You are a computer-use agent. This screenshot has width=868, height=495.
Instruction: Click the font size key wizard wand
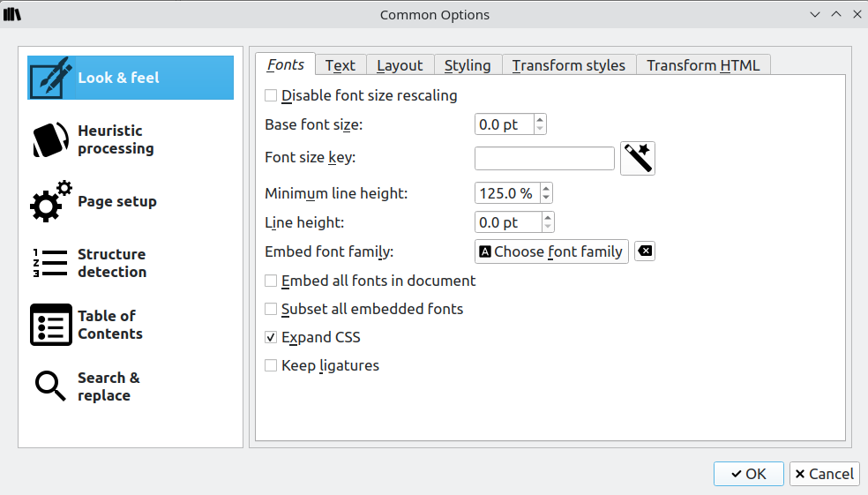638,159
